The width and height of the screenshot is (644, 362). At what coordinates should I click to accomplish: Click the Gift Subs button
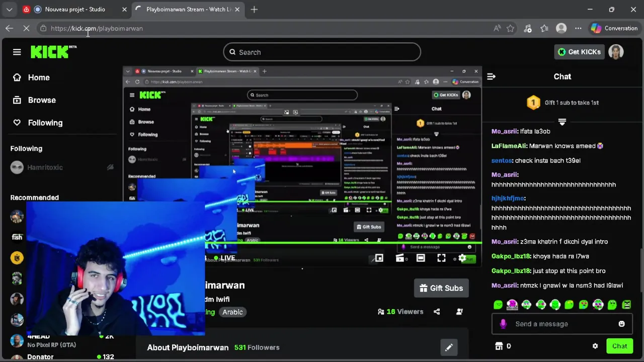click(x=441, y=288)
